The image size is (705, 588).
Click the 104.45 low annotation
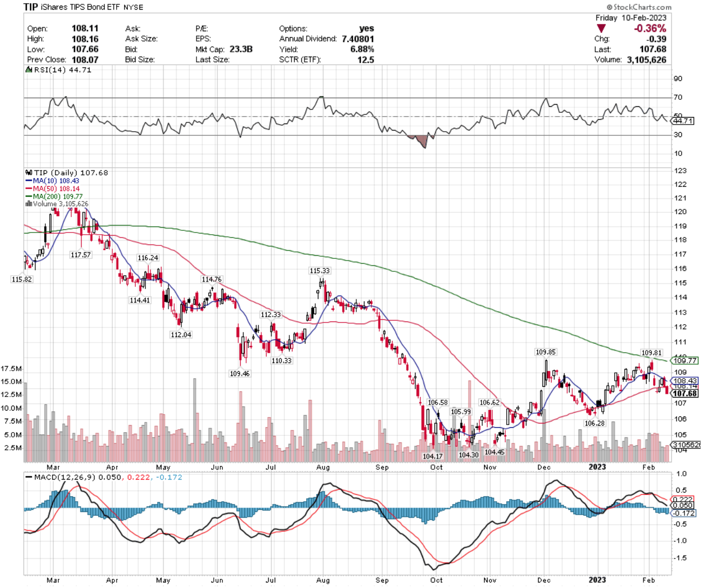494,452
